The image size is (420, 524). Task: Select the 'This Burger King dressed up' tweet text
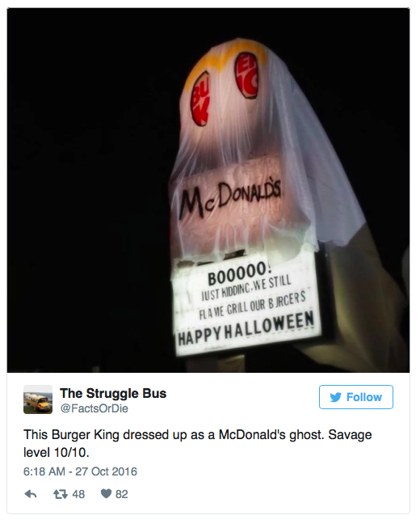click(198, 443)
